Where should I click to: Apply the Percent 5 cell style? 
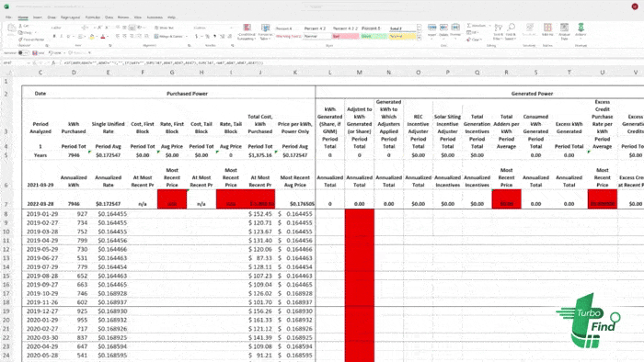374,28
